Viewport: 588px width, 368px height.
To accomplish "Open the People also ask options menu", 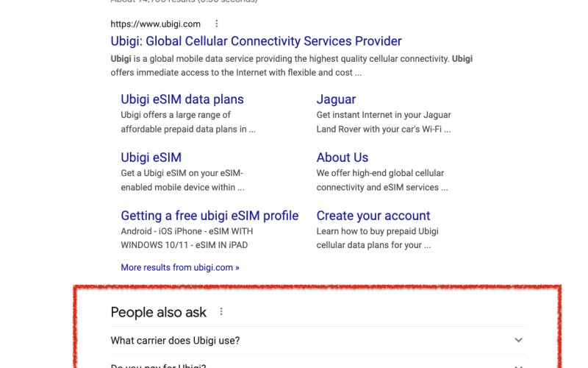I will click(x=221, y=312).
